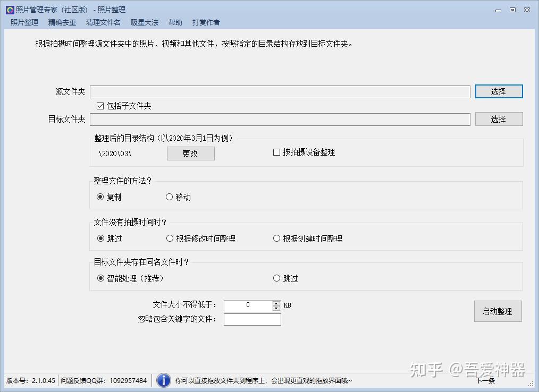The width and height of the screenshot is (539, 392).
Task: Enable the 按拍摄设备整理 checkbox
Action: pyautogui.click(x=276, y=152)
